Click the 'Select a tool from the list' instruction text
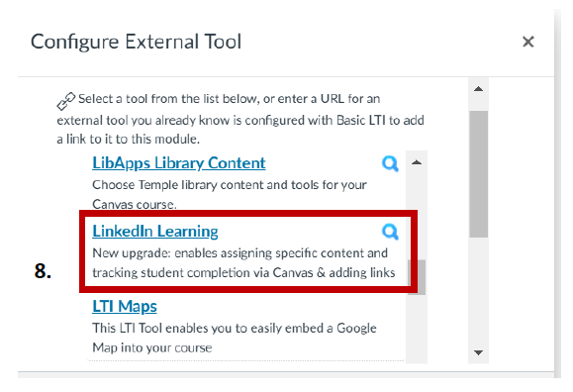573x392 pixels. click(240, 119)
